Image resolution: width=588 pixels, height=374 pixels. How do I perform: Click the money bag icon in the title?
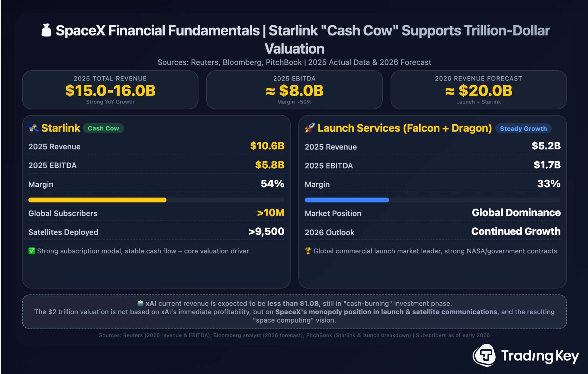coord(46,30)
